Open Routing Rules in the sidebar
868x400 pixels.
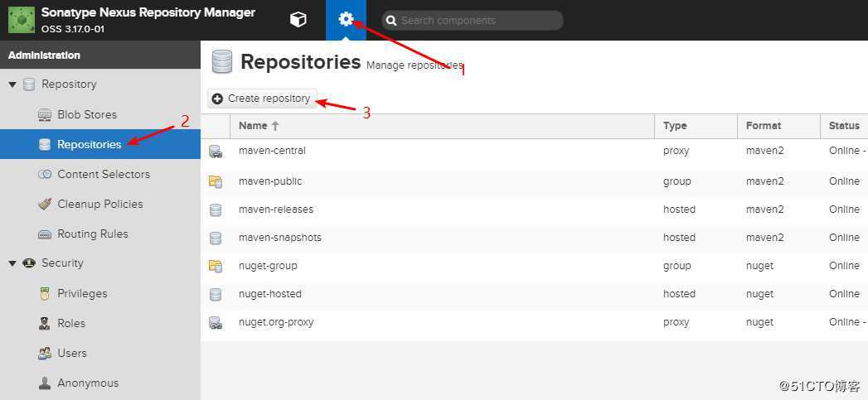pyautogui.click(x=100, y=234)
